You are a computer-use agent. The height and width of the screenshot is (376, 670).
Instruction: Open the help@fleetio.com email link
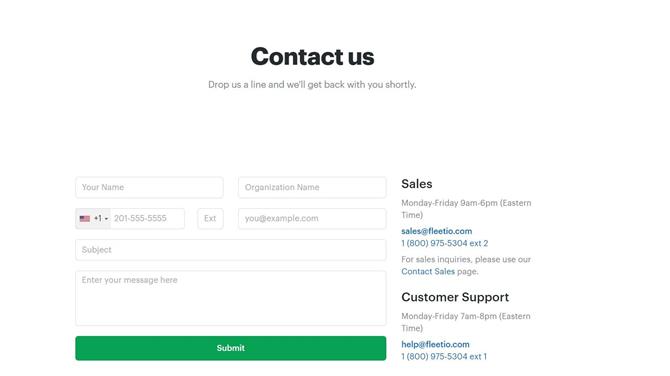435,344
